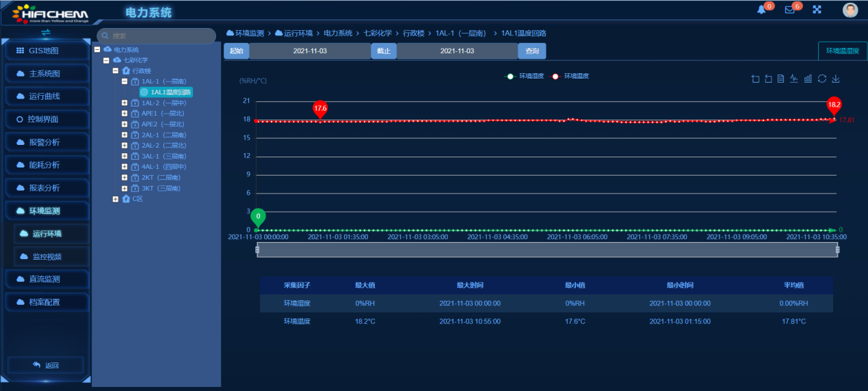Screen dimensions: 868x391
Task: Switch chart to line chart icon
Action: click(x=794, y=79)
